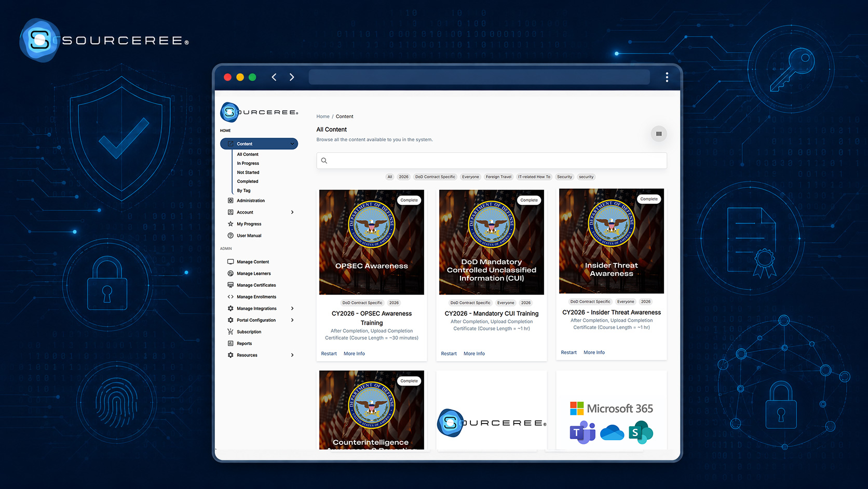Click the Reports icon
Screen dimensions: 868x489
coord(230,343)
